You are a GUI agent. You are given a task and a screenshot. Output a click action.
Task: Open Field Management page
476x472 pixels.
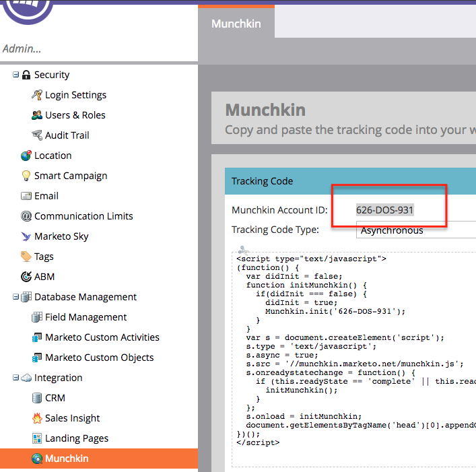(86, 317)
